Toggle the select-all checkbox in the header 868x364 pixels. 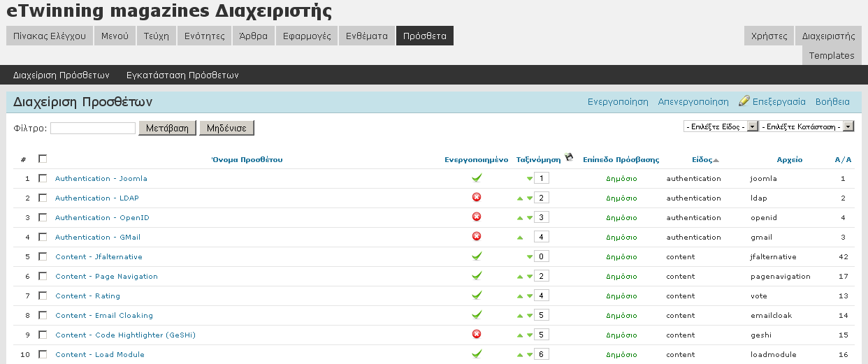[43, 159]
